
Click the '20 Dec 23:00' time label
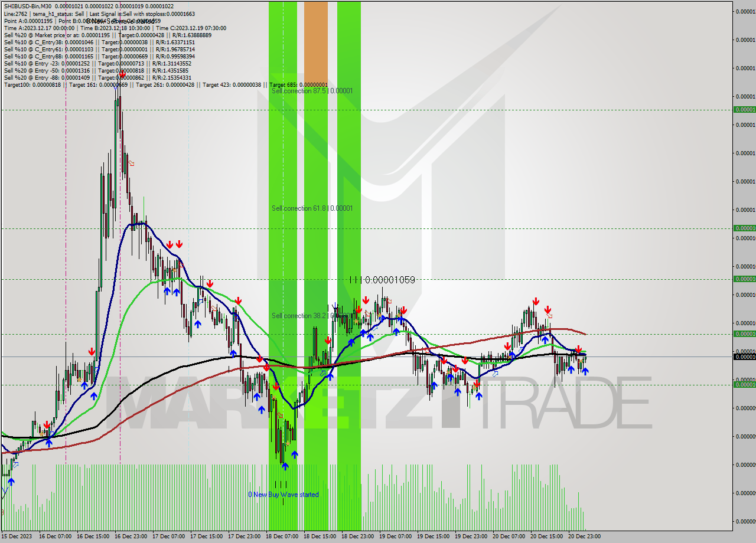coord(584,537)
